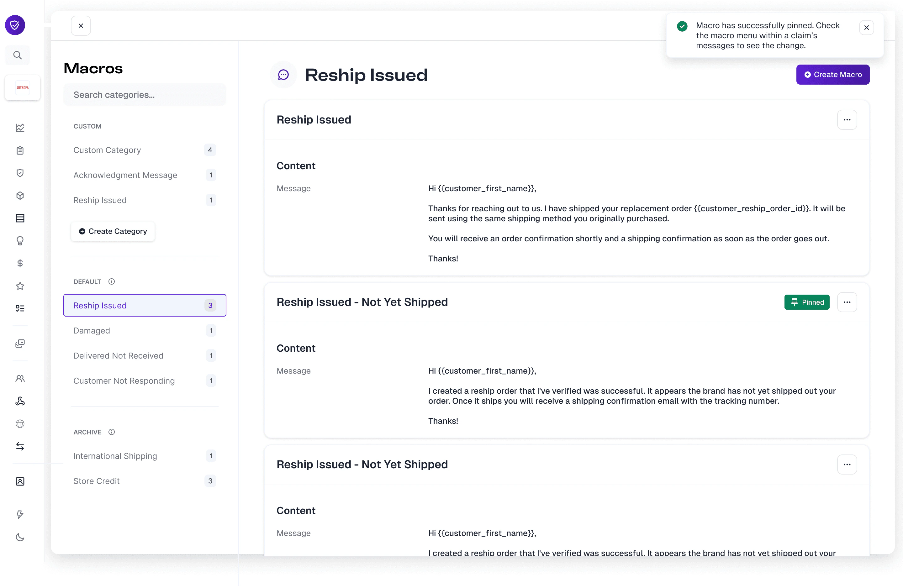
Task: Select the Damaged category
Action: click(x=145, y=331)
